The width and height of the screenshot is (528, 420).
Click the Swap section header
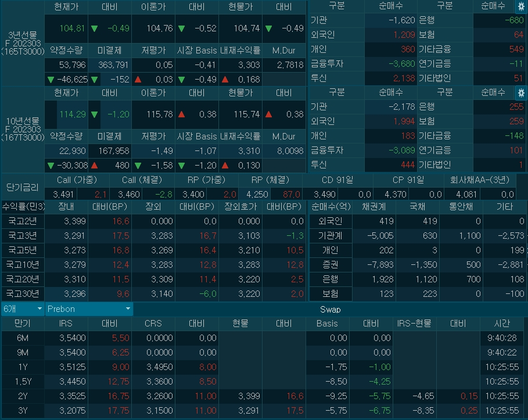click(330, 309)
